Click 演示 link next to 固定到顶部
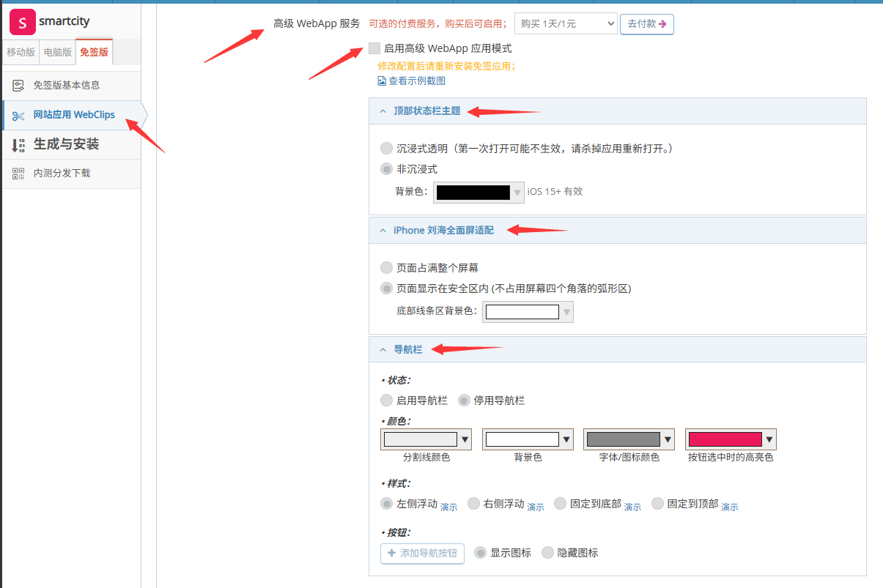 click(x=730, y=507)
